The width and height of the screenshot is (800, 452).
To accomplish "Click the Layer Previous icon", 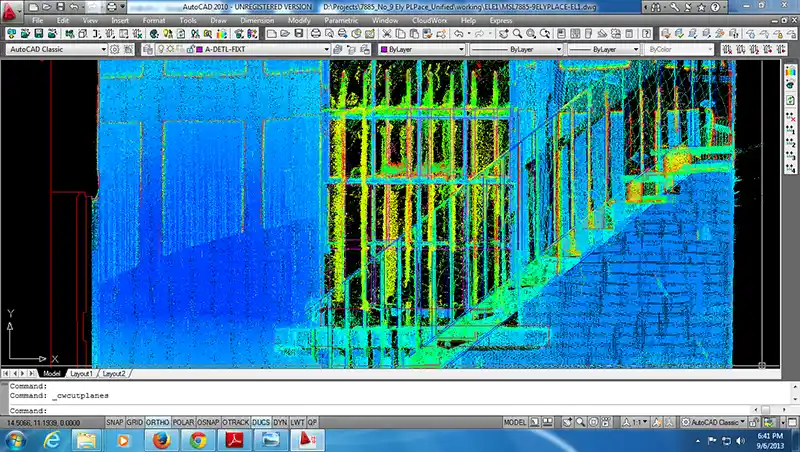I will [351, 49].
